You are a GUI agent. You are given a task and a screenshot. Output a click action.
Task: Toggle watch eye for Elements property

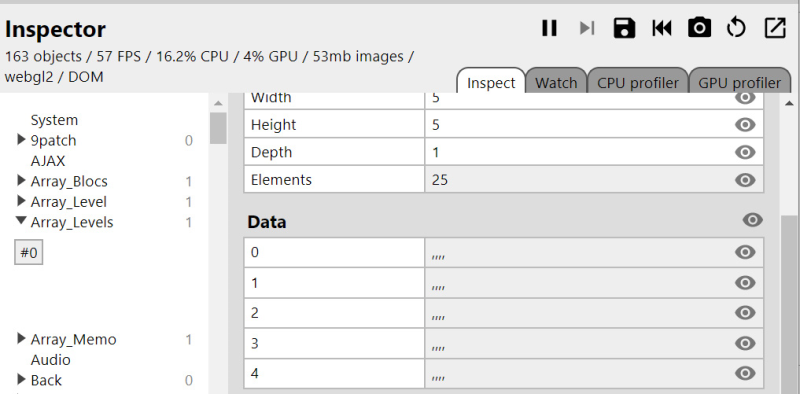coord(745,180)
